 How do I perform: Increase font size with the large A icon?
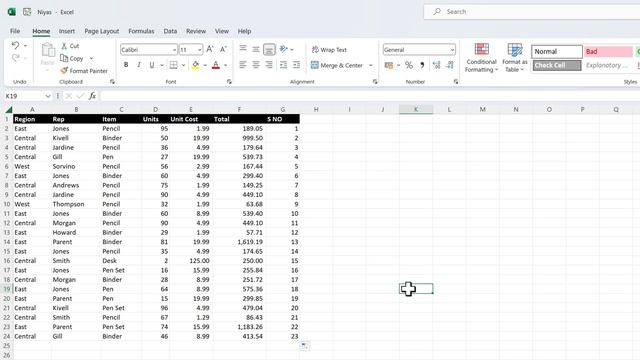tap(210, 49)
